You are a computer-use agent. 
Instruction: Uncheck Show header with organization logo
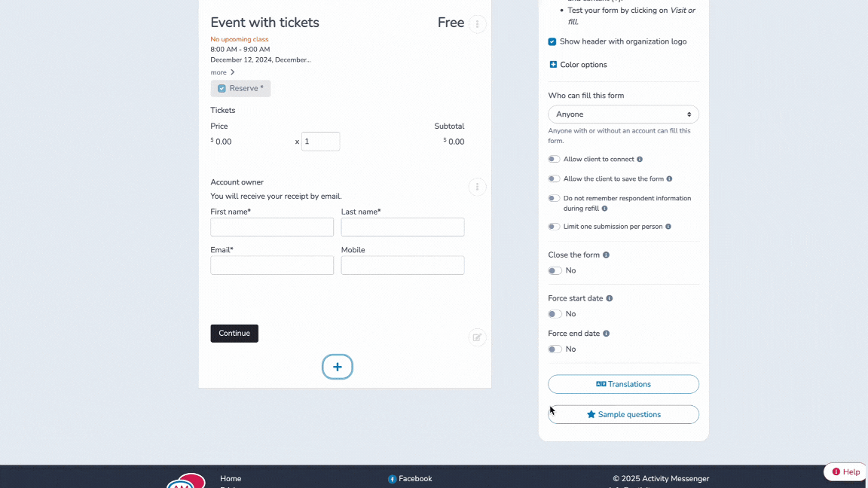[x=552, y=41]
